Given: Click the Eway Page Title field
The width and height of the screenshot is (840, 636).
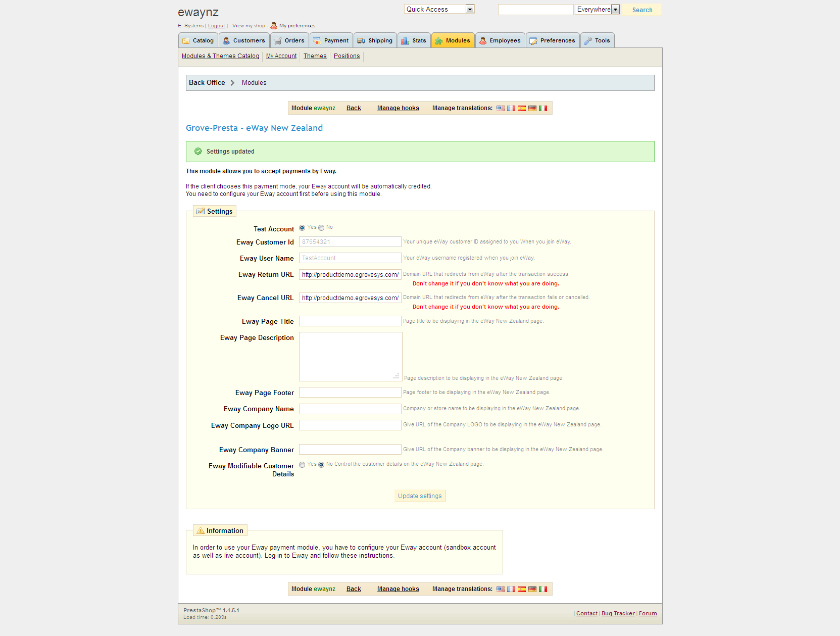Looking at the screenshot, I should click(x=350, y=321).
